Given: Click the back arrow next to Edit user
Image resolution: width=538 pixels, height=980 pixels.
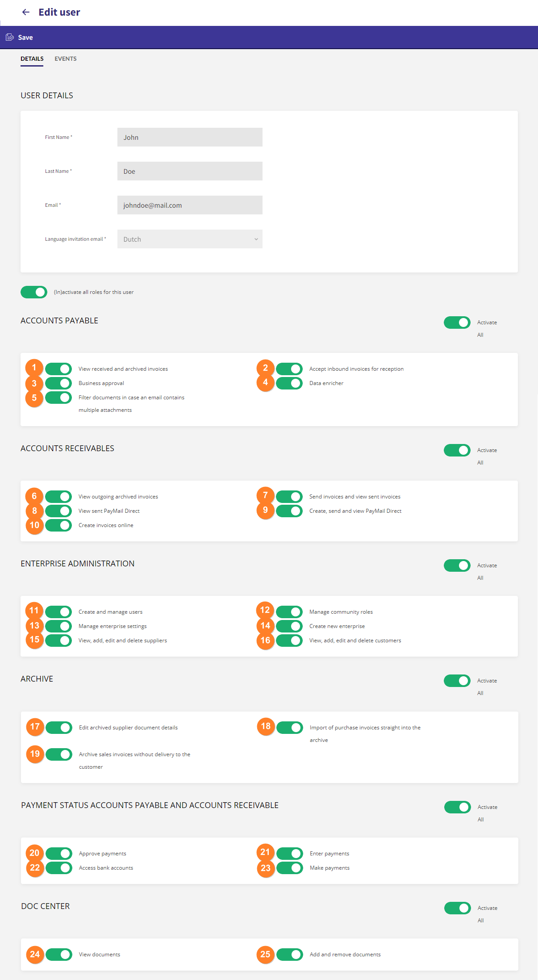Looking at the screenshot, I should [26, 12].
